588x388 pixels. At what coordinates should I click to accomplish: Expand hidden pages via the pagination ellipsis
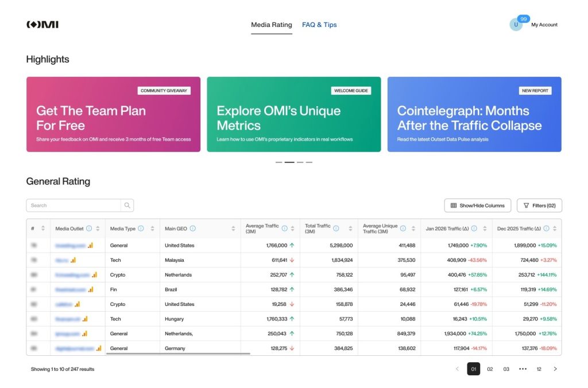(x=523, y=368)
